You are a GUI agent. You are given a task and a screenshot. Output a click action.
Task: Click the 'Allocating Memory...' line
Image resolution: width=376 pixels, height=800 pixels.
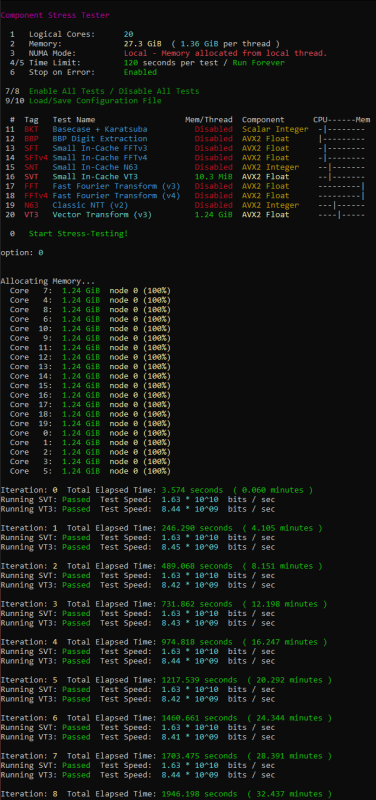click(47, 281)
